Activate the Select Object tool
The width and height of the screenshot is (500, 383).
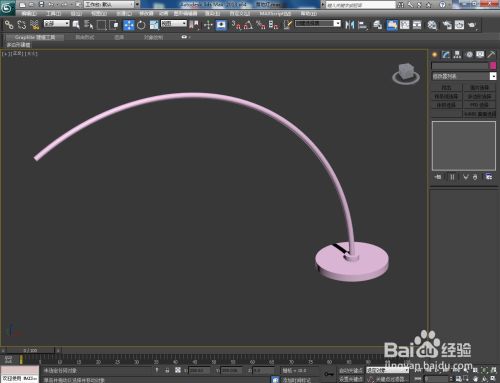click(x=76, y=25)
